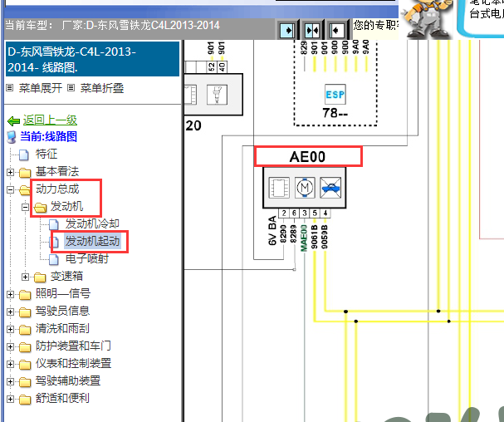Click the AE00 component label
The image size is (504, 422).
(307, 157)
